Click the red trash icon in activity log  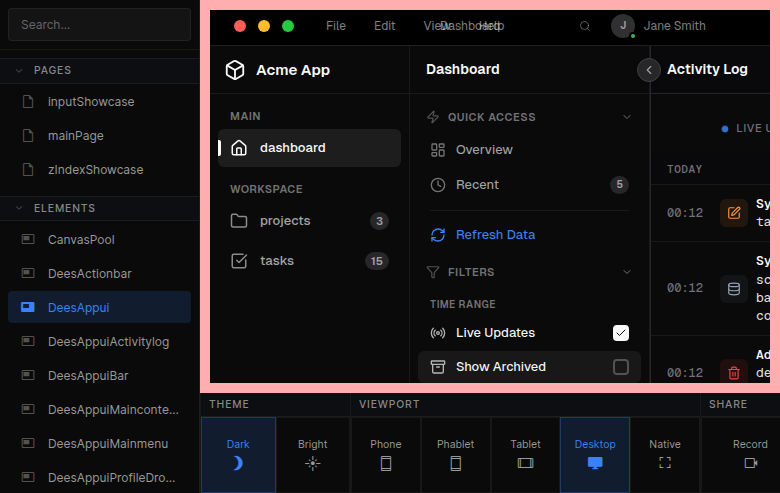point(734,373)
